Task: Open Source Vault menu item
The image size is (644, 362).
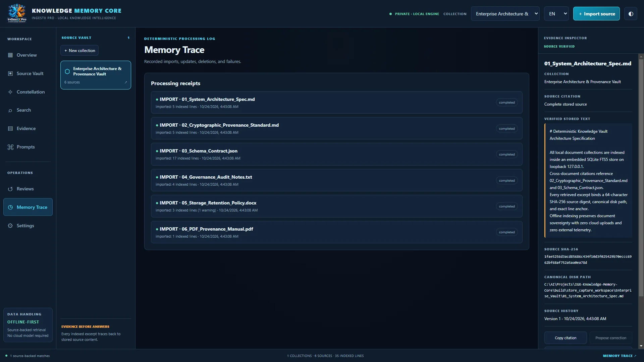Action: pyautogui.click(x=28, y=73)
